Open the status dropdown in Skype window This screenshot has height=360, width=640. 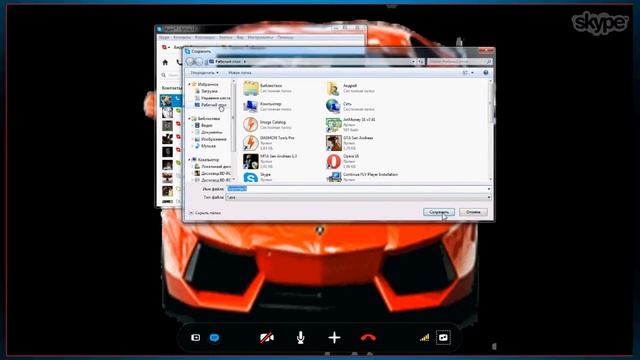(x=166, y=47)
